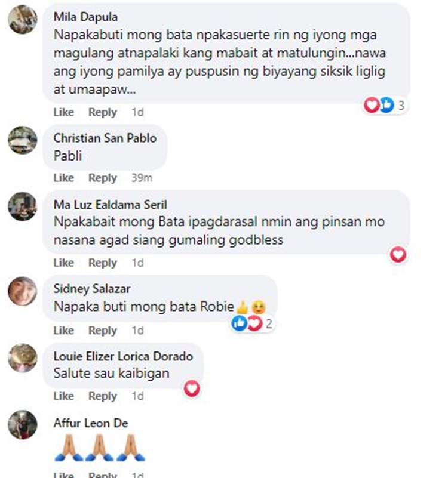Open Affur Leon De's name link
The width and height of the screenshot is (448, 478).
[91, 423]
